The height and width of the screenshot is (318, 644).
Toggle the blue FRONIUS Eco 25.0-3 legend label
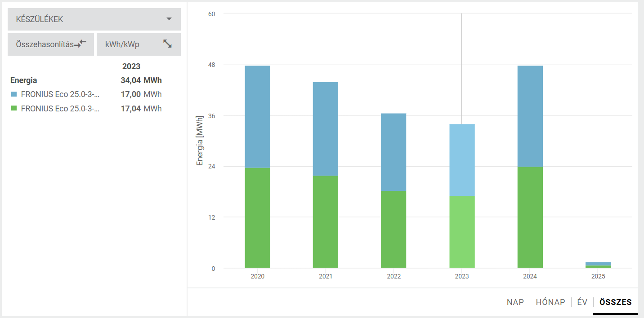click(60, 94)
